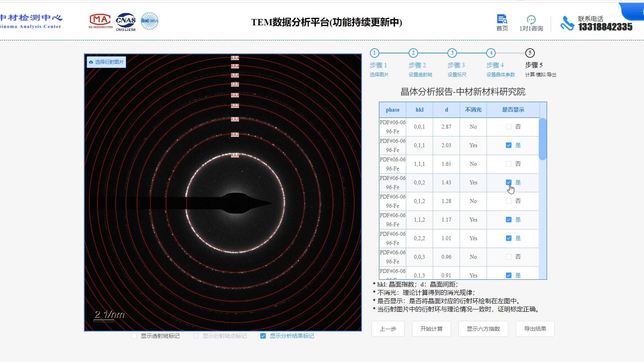Uncheck 是否显示 for d=2.03 row
Viewport: 644px width, 362px height.
[x=509, y=145]
